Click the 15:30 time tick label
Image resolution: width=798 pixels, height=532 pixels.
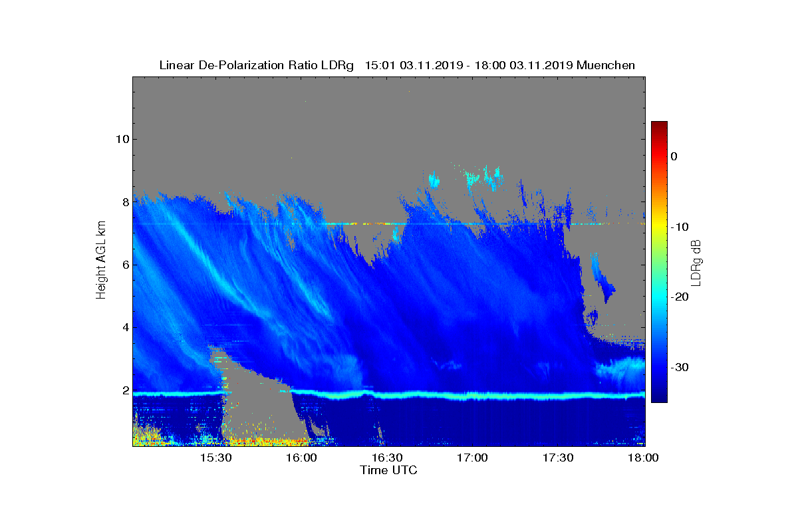point(215,458)
